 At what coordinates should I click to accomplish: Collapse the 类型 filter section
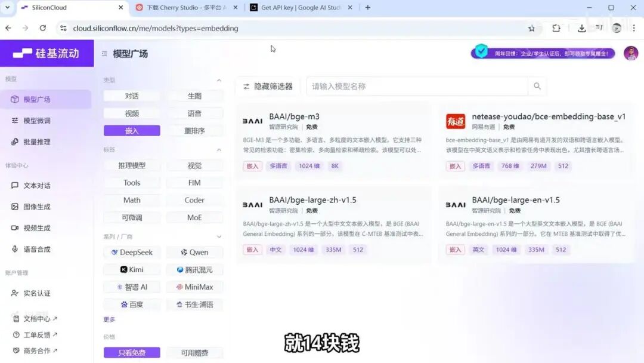coord(219,80)
